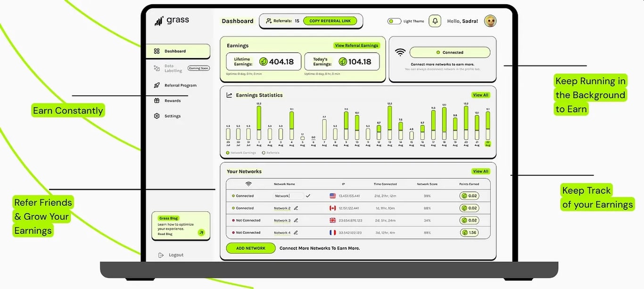
Task: Open the Read Blog link
Action: [x=165, y=234]
